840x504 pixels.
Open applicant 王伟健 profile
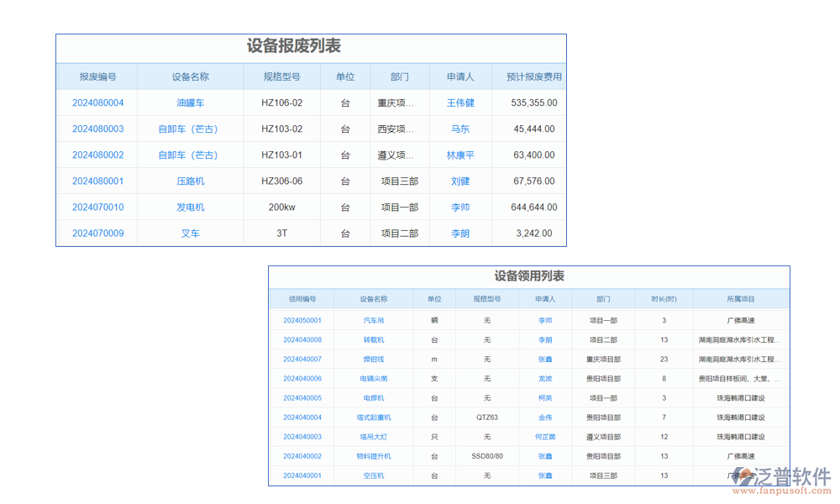click(x=460, y=102)
